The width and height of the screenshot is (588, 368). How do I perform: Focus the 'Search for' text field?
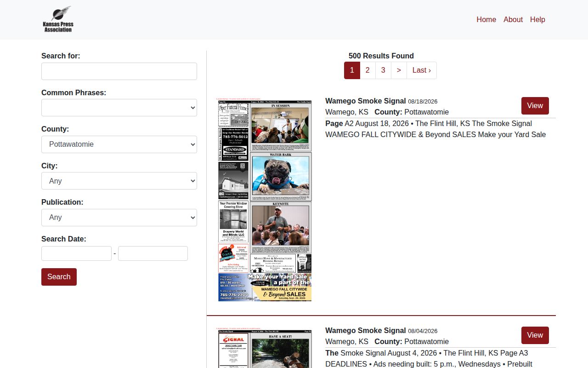click(119, 71)
